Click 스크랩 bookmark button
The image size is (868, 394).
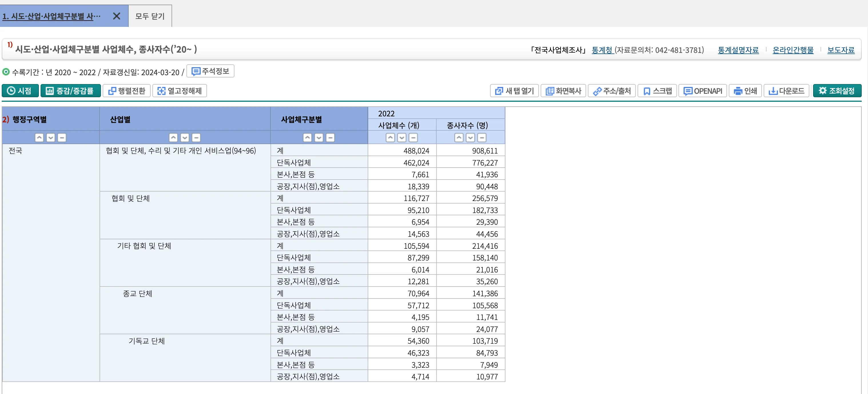coord(657,91)
